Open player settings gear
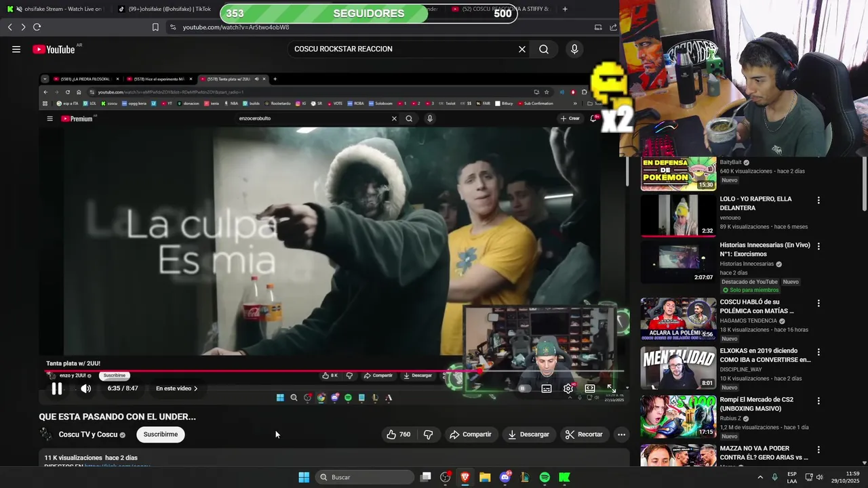 [568, 388]
